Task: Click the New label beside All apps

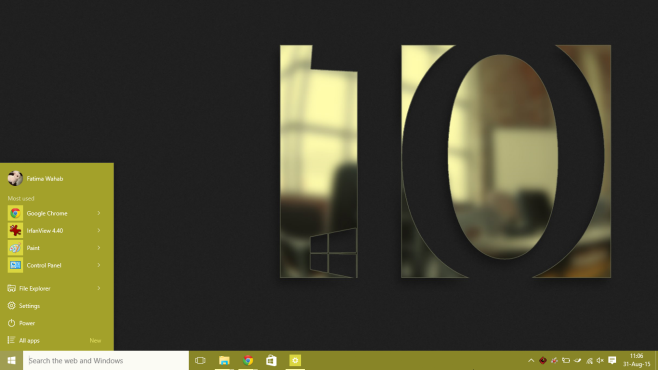Action: point(95,341)
